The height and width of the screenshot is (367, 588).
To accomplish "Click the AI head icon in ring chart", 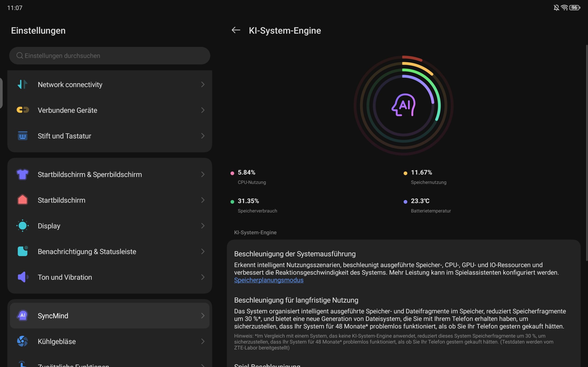I will click(403, 105).
